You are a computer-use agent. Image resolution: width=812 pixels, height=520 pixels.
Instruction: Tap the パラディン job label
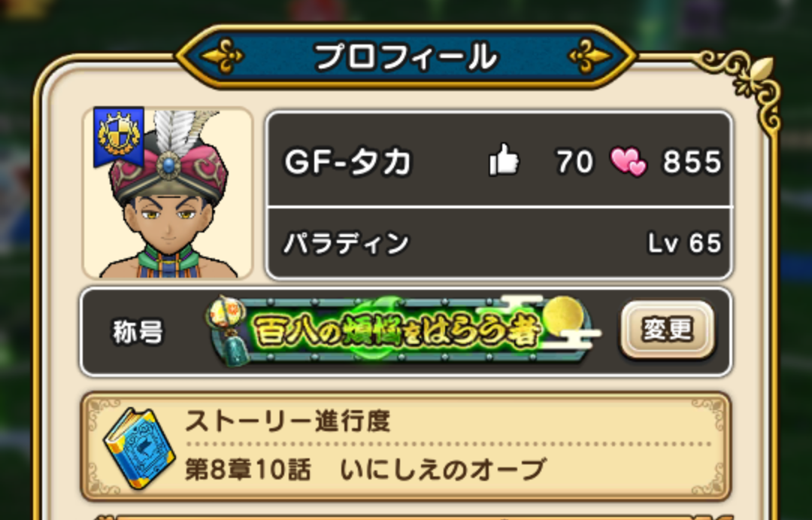click(x=347, y=242)
